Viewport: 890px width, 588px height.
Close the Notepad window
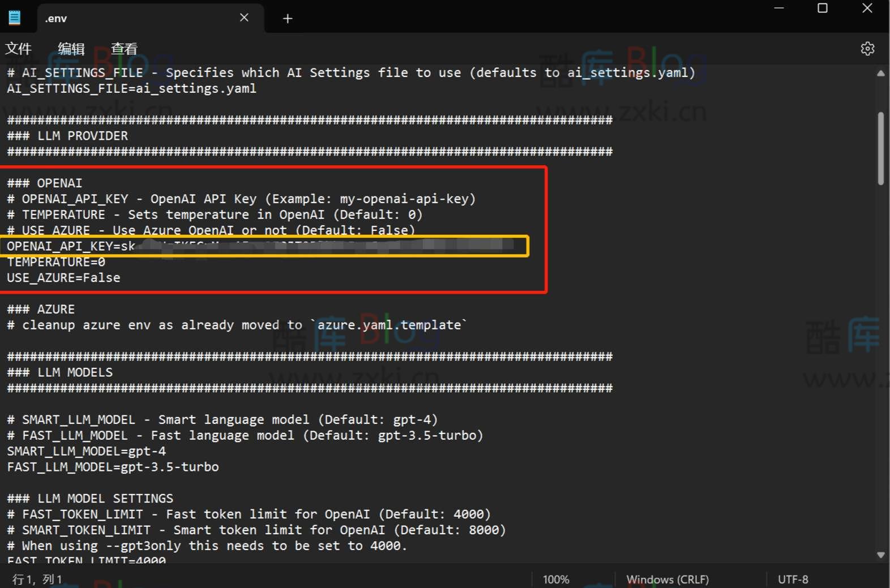(x=867, y=8)
